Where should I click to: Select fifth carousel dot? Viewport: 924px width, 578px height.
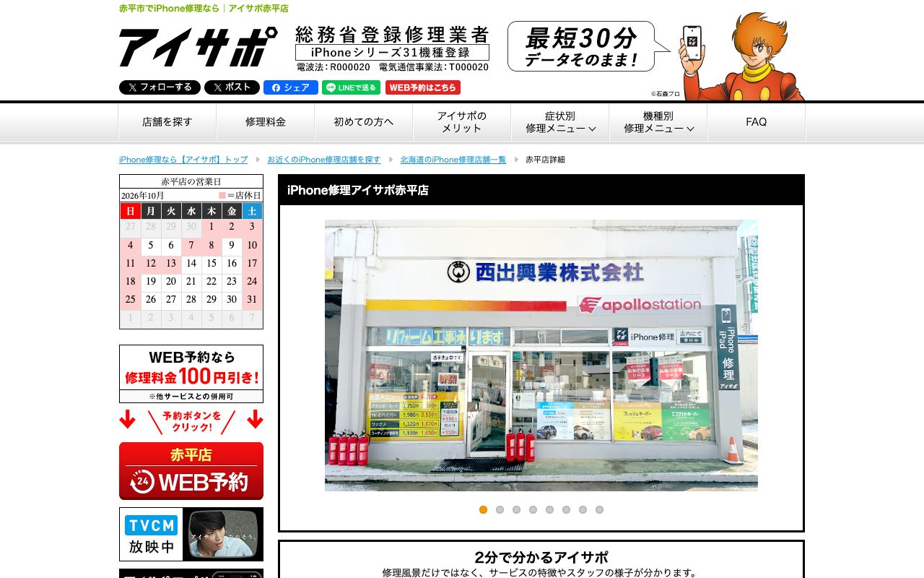(x=549, y=509)
